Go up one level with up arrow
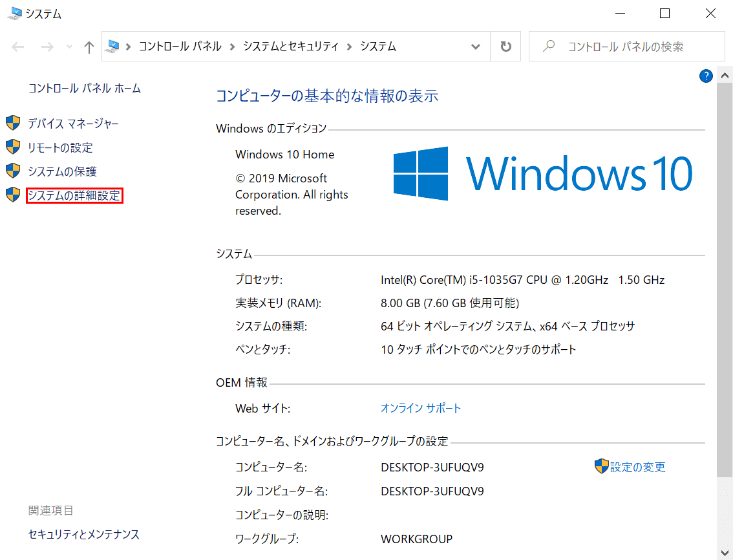 click(89, 47)
